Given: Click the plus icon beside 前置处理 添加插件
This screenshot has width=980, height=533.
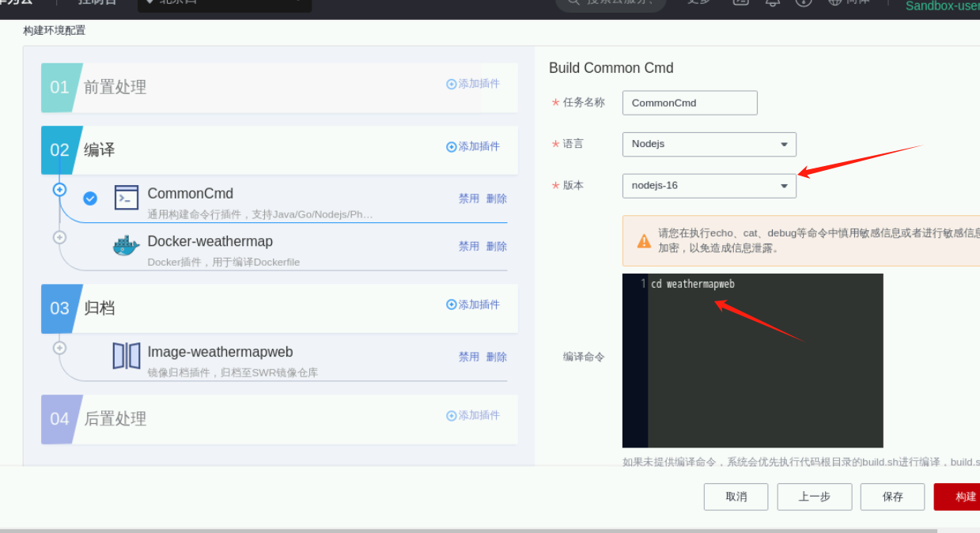Looking at the screenshot, I should [451, 84].
